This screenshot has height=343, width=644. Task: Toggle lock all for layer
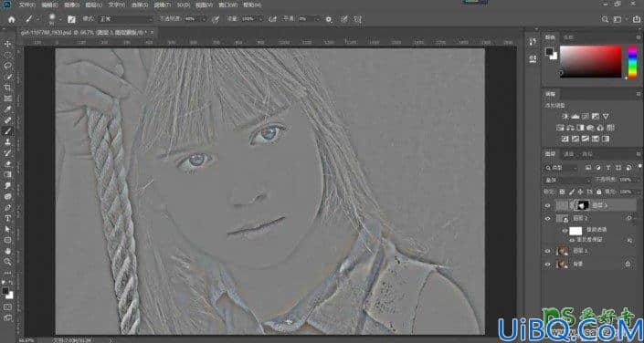pyautogui.click(x=599, y=192)
